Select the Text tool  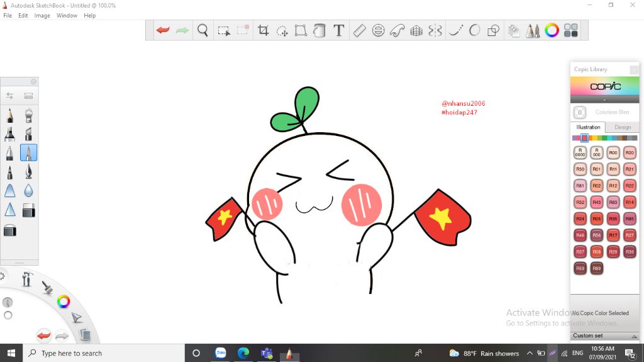point(339,30)
